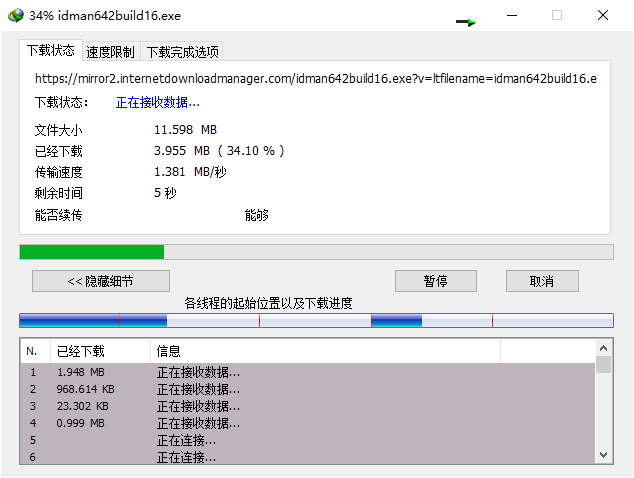634x478 pixels.
Task: Click the 已经下载 column header
Action: pyautogui.click(x=100, y=351)
